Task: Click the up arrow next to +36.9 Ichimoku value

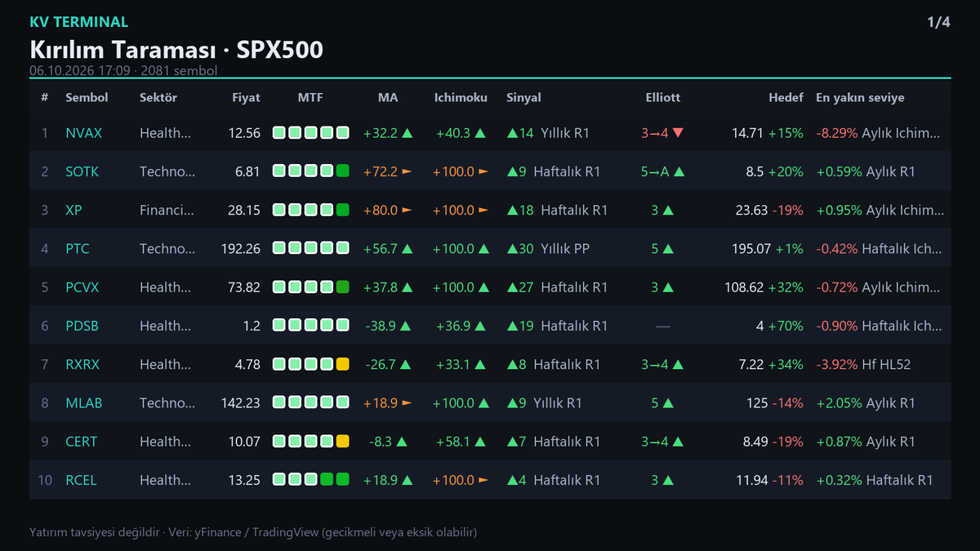Action: (x=480, y=326)
